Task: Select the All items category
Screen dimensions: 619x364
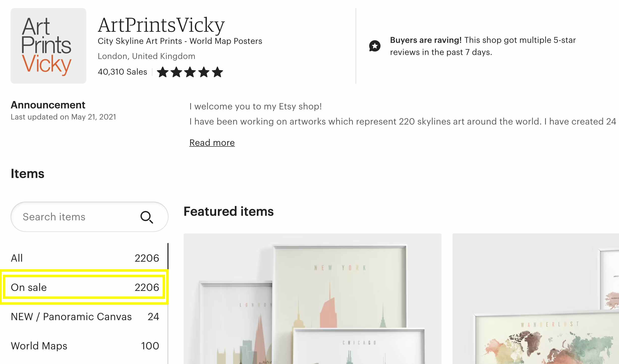Action: click(85, 258)
